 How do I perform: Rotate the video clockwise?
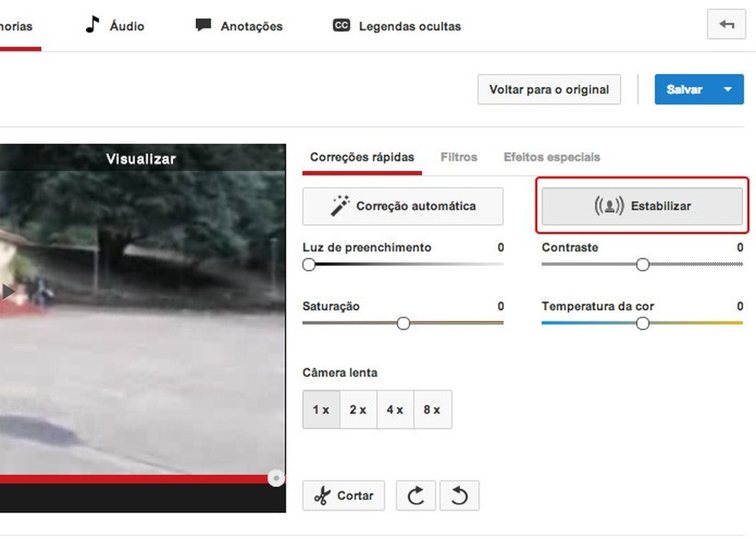(416, 495)
